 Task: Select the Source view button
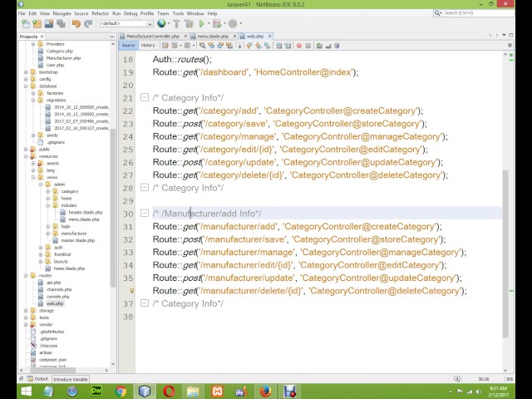coord(128,45)
